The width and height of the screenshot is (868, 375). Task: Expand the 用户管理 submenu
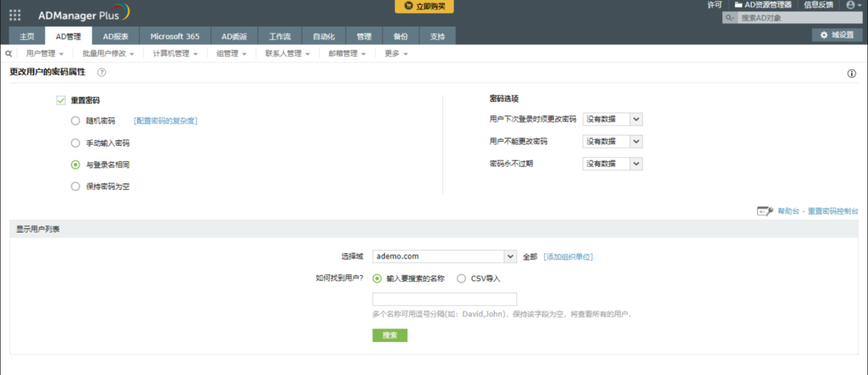pyautogui.click(x=45, y=53)
